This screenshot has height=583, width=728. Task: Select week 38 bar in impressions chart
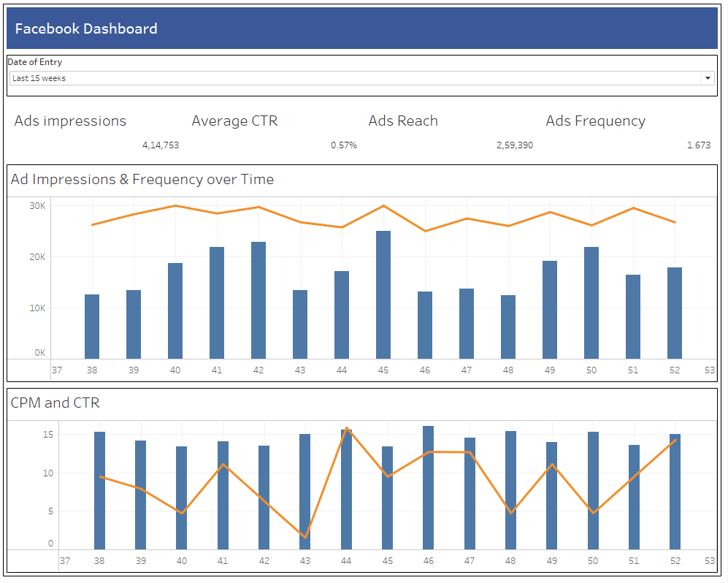tap(92, 327)
